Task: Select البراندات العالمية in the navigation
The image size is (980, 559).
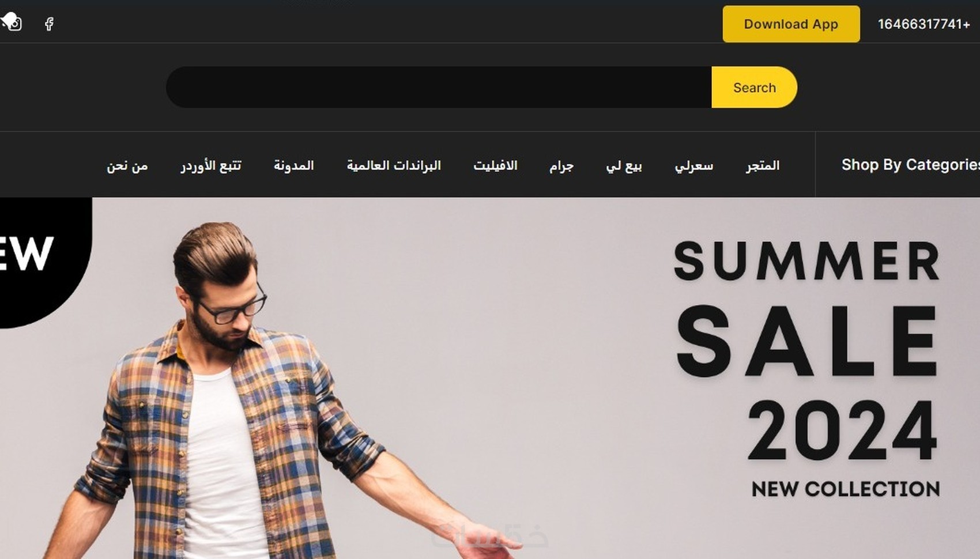Action: click(394, 166)
